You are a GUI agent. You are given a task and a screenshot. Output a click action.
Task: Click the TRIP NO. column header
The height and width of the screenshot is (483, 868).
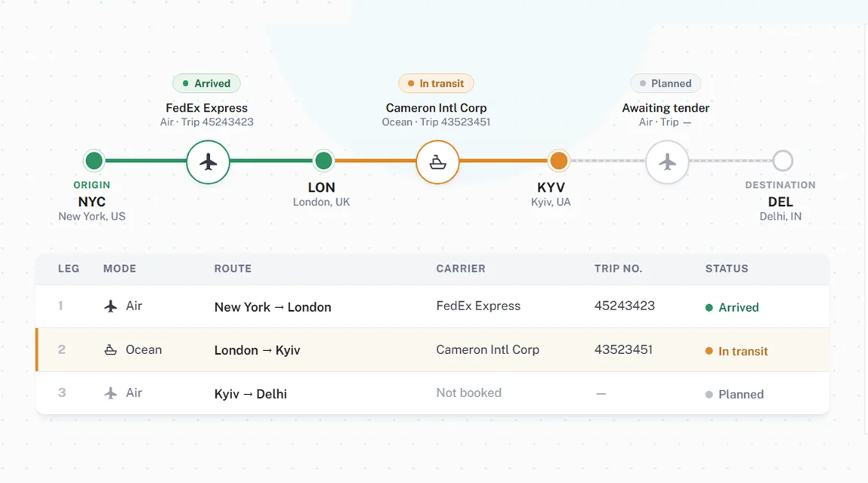(x=619, y=269)
